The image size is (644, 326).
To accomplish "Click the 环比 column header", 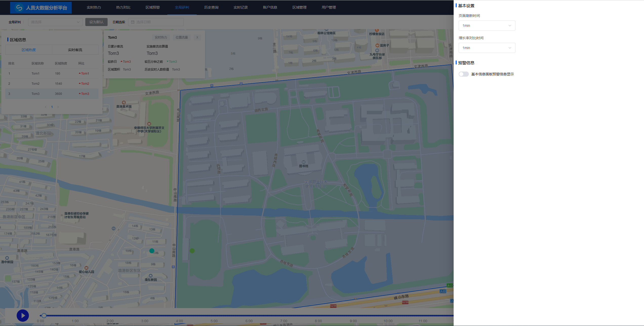I will (x=81, y=63).
